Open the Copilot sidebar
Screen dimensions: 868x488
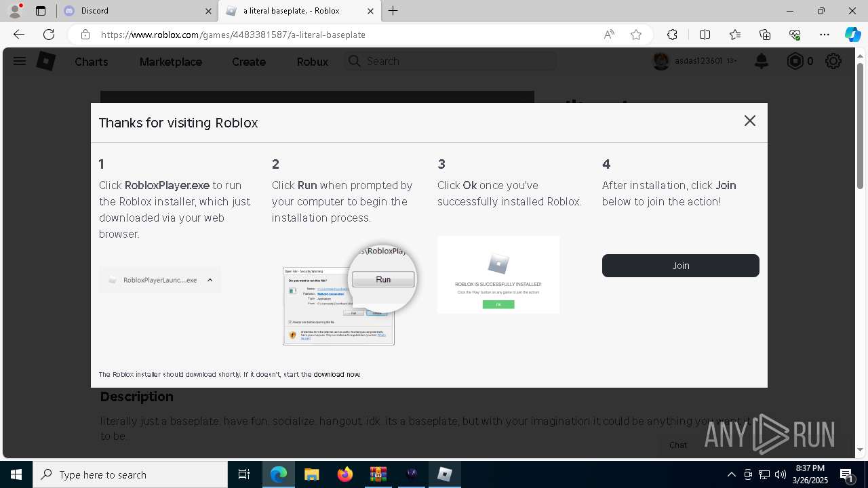tap(852, 35)
